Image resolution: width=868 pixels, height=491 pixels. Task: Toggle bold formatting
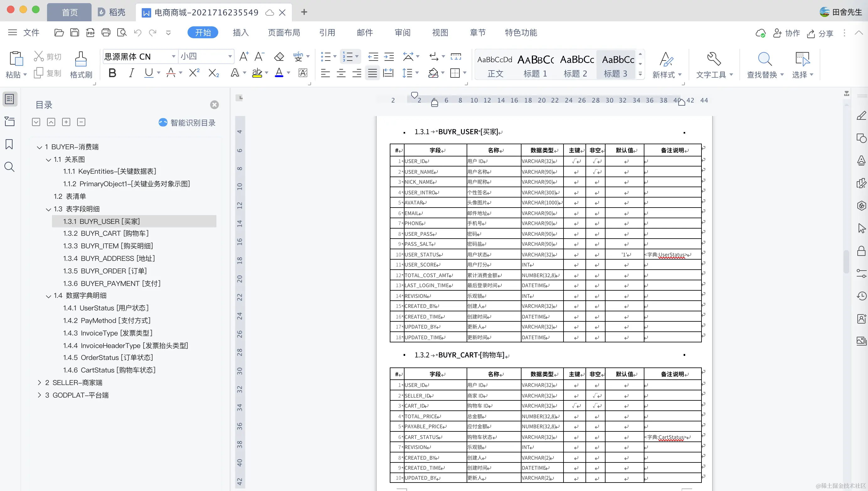pos(112,73)
